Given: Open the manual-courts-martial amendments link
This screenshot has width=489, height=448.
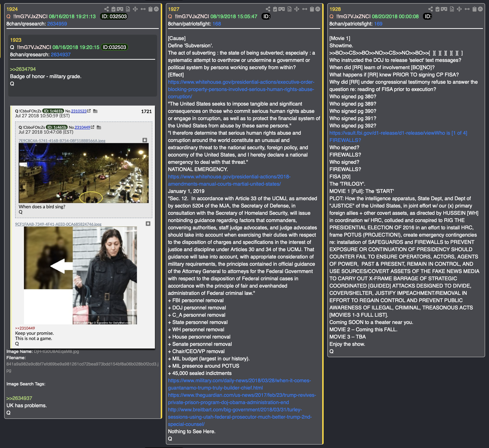Looking at the screenshot, I should [x=229, y=180].
